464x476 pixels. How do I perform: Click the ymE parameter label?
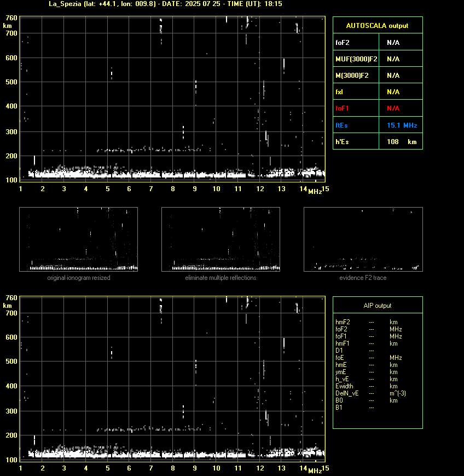340,372
